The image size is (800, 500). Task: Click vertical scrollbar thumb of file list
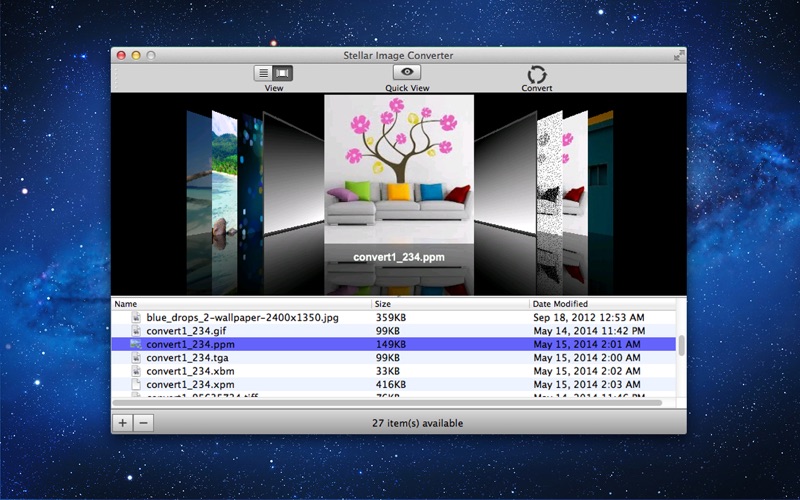tap(681, 345)
